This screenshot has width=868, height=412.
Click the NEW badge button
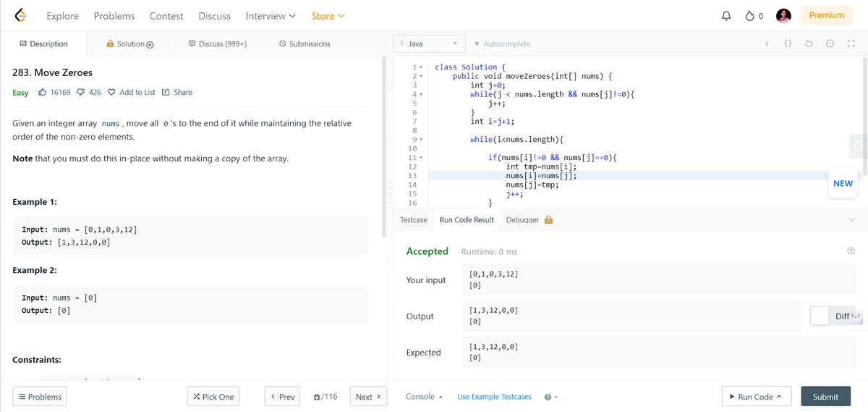coord(843,184)
